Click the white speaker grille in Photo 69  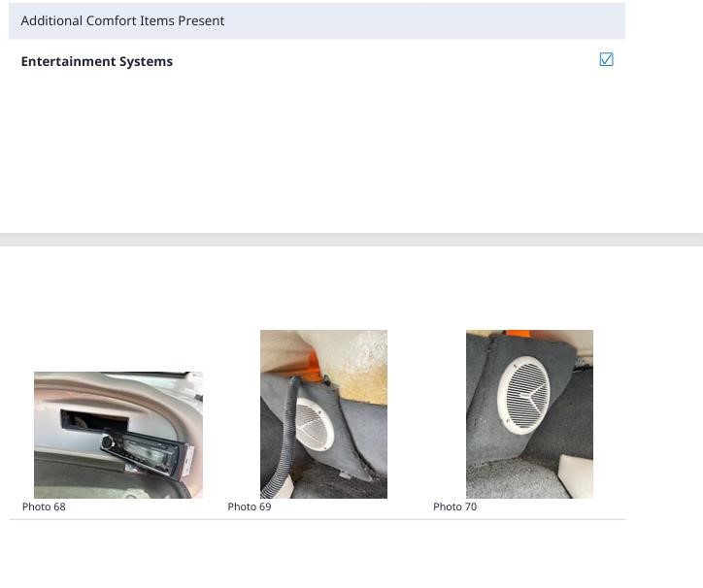(x=313, y=425)
